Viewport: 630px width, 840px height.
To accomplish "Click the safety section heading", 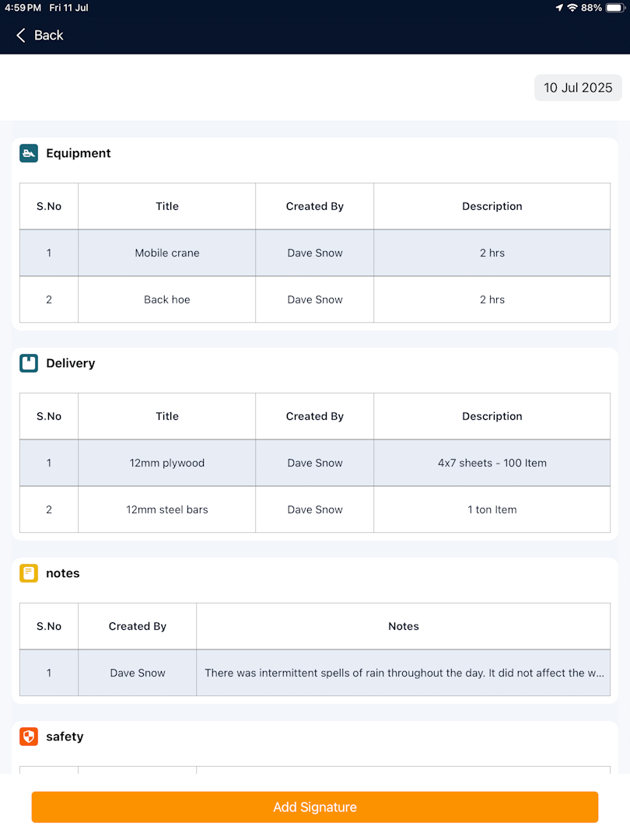I will (65, 737).
